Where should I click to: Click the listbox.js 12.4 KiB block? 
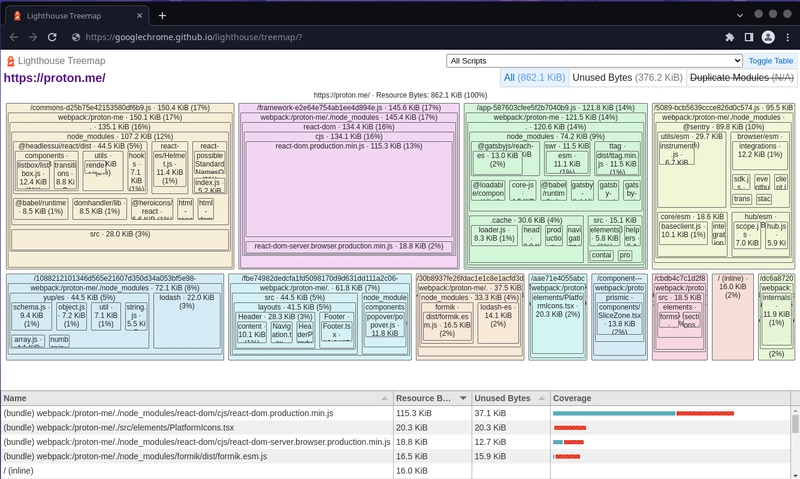point(34,174)
